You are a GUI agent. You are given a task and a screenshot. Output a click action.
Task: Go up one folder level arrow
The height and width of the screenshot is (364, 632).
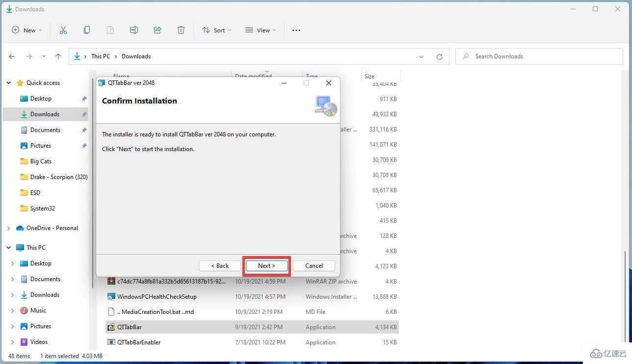58,56
